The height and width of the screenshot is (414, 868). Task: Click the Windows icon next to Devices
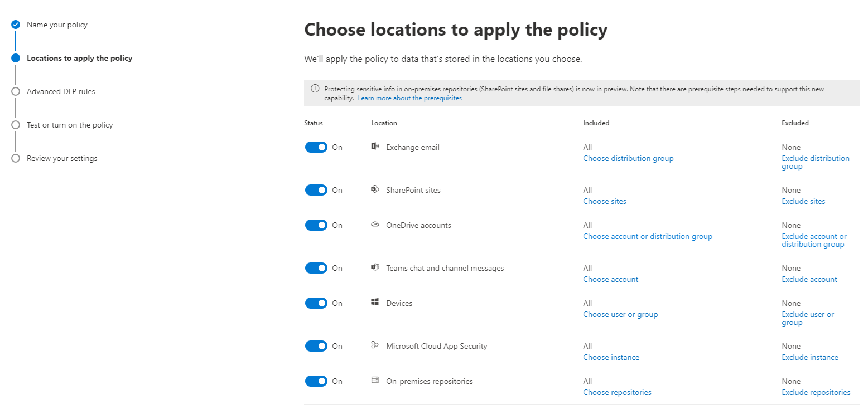375,303
